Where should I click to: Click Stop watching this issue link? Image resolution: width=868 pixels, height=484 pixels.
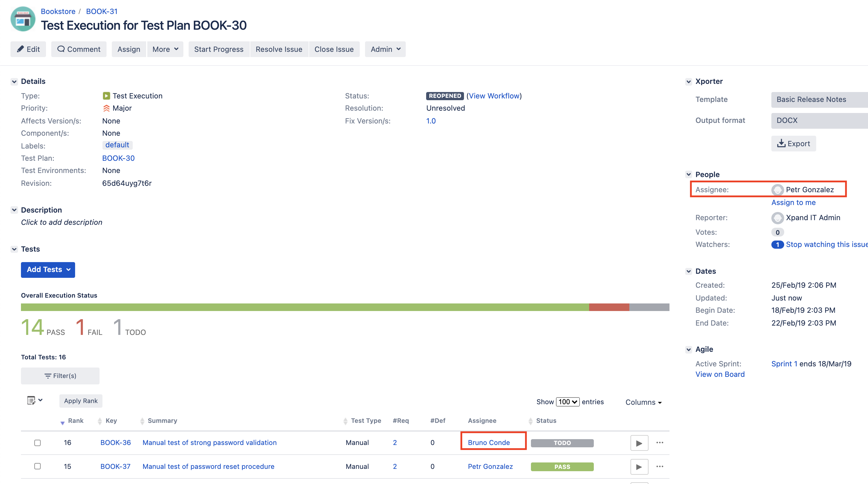(x=827, y=244)
